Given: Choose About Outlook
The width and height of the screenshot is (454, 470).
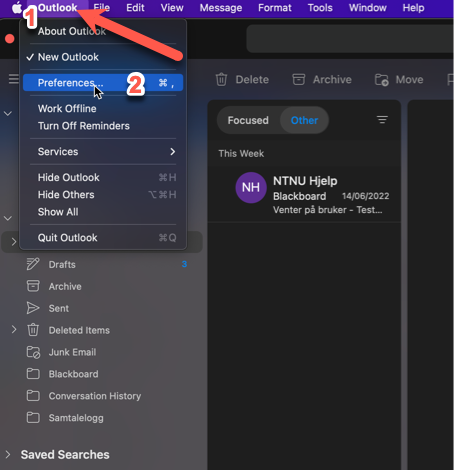Looking at the screenshot, I should [x=103, y=31].
